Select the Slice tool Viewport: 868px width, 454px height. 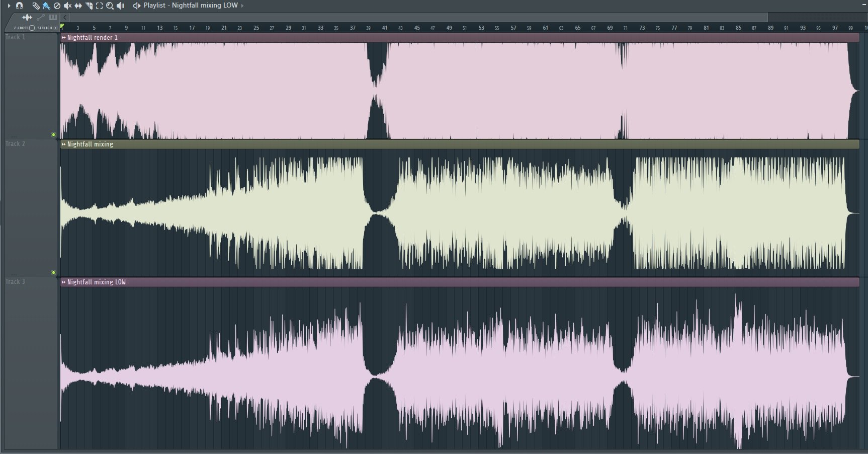point(89,6)
